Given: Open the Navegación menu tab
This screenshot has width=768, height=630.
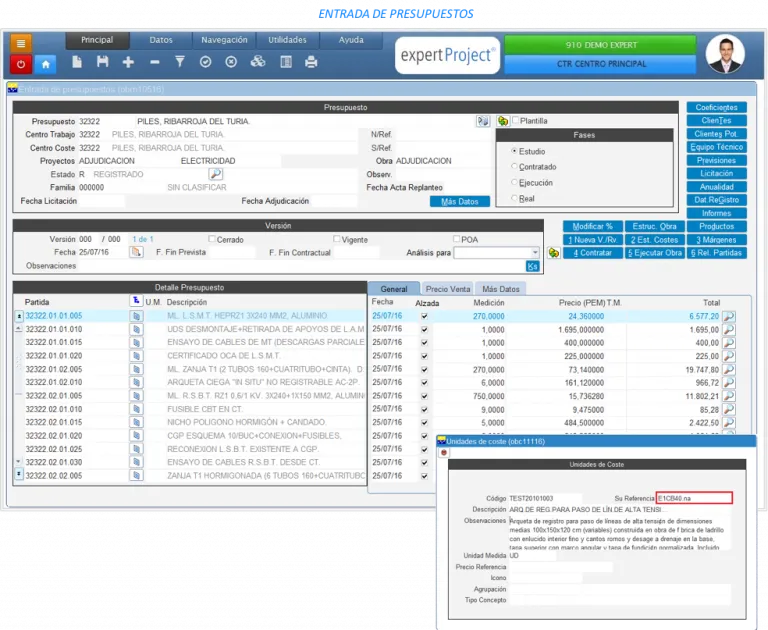Looking at the screenshot, I should point(224,40).
